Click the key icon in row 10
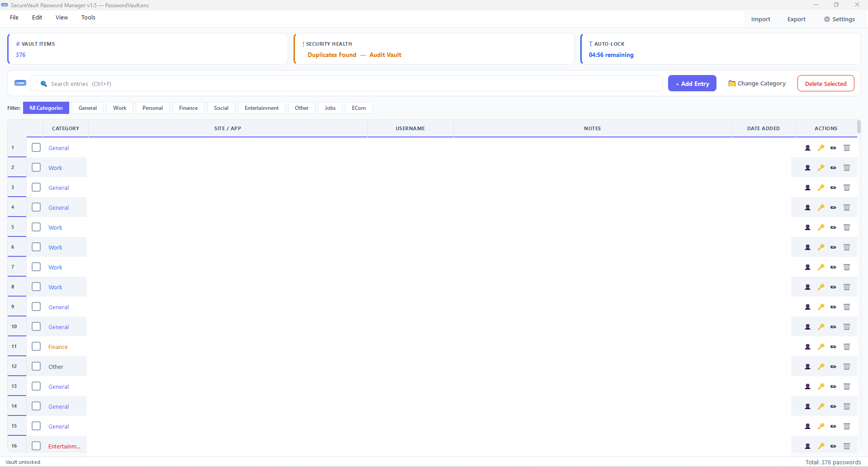The width and height of the screenshot is (868, 467). pos(821,327)
